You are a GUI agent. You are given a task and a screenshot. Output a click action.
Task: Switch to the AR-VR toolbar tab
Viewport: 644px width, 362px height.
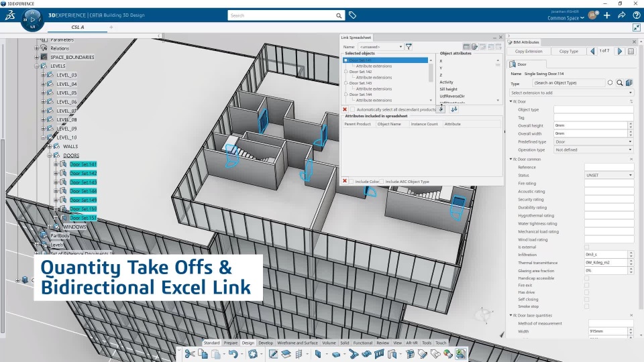pos(411,343)
